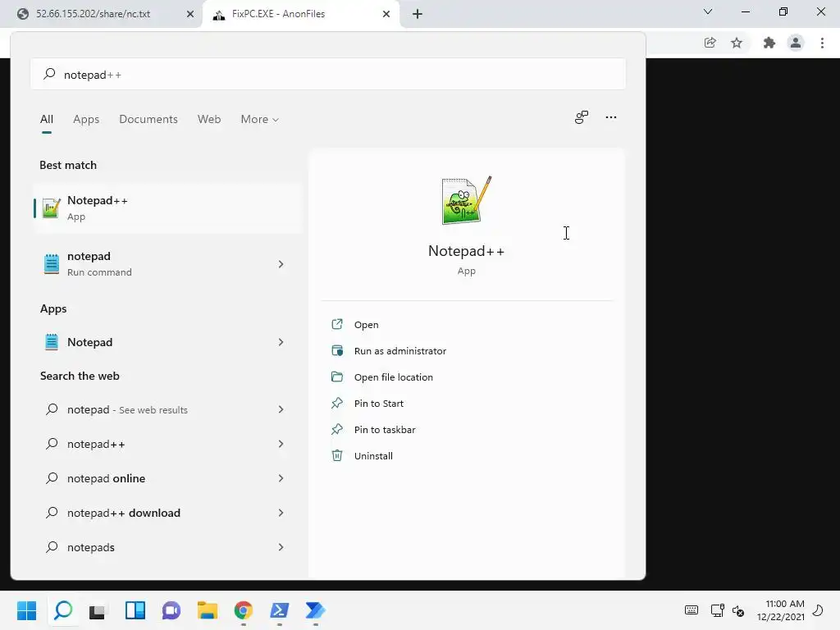Select the FixPC.EXE - AnonFiles tab

coord(300,14)
